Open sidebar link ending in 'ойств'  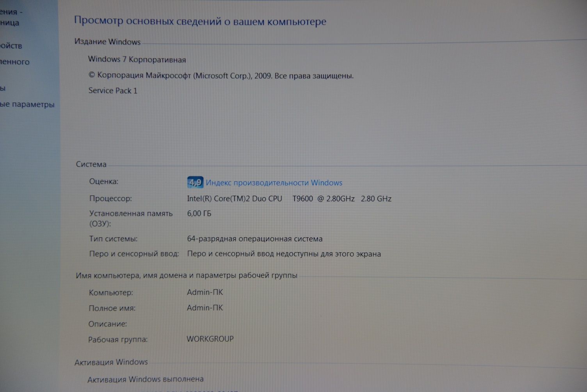11,46
